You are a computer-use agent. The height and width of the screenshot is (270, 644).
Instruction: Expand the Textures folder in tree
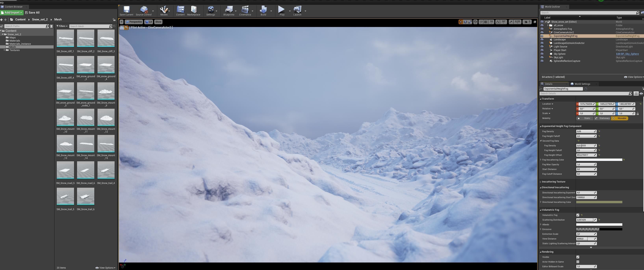(x=5, y=50)
